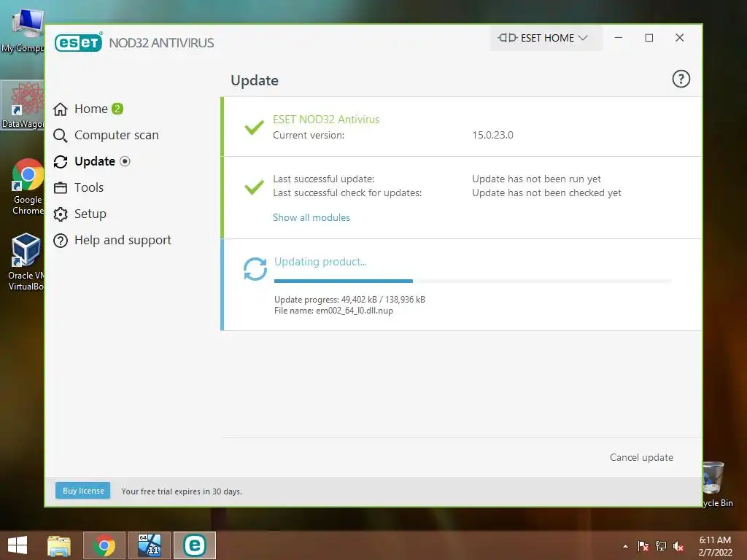Screen dimensions: 747x560
Task: Click the Buy license button
Action: pos(83,491)
